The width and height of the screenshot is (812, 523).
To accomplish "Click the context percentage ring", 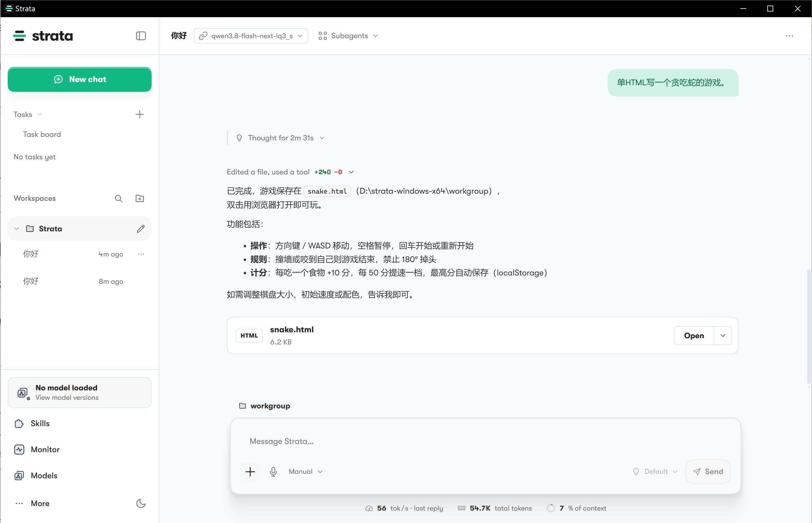I will point(551,508).
